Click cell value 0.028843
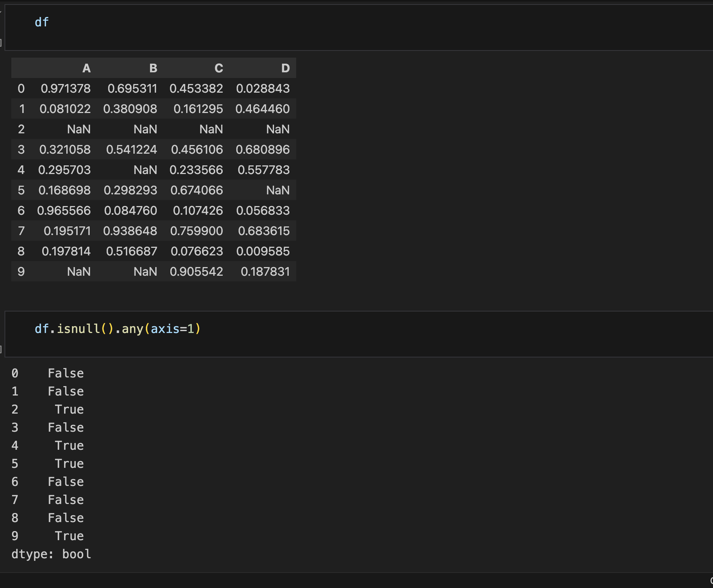713x588 pixels. tap(263, 89)
